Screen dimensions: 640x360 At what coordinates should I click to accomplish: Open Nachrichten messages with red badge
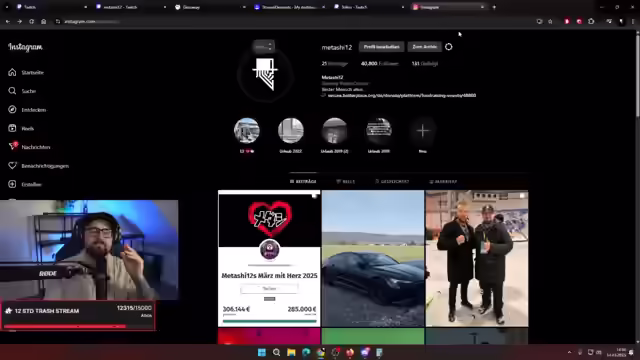(x=13, y=147)
